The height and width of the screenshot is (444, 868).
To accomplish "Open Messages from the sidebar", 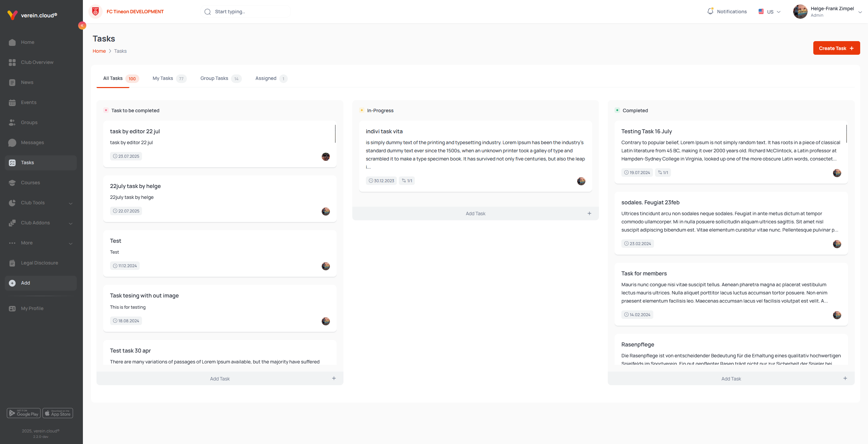I will 32,142.
